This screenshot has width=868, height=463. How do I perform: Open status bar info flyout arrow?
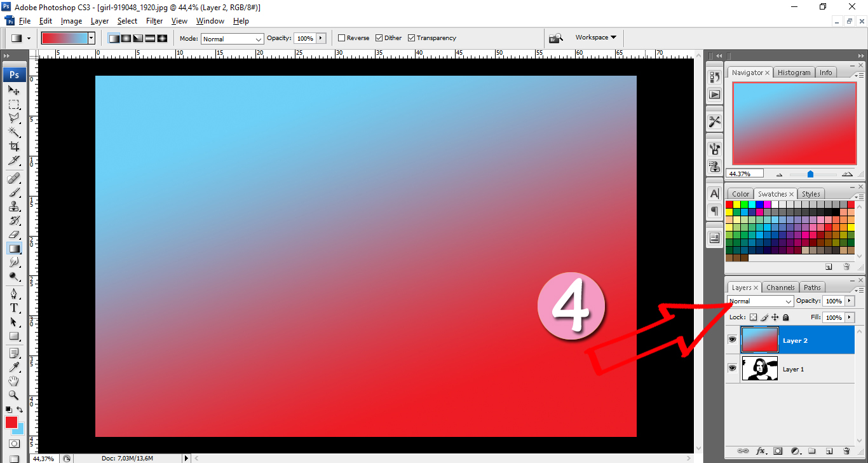pos(186,458)
